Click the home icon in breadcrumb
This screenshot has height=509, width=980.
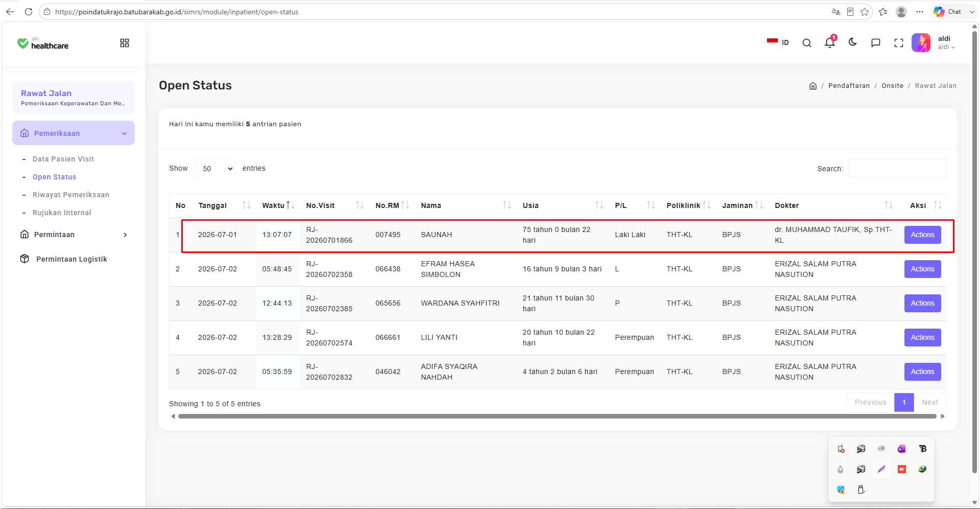click(813, 86)
